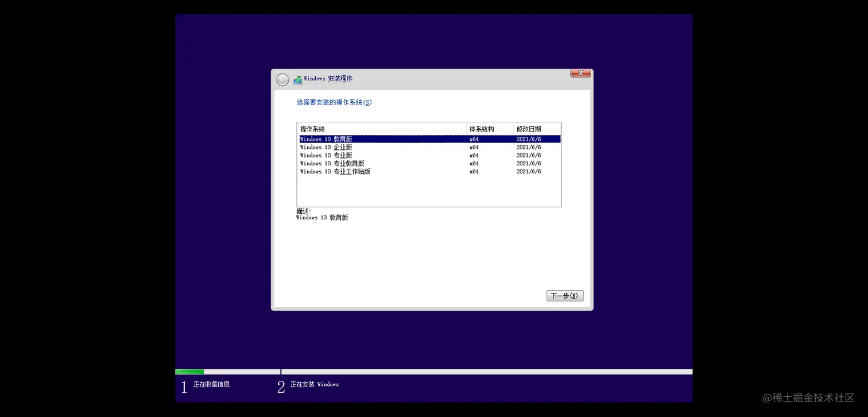Click the green progress bar at bottom
Image resolution: width=868 pixels, height=417 pixels.
tap(189, 372)
